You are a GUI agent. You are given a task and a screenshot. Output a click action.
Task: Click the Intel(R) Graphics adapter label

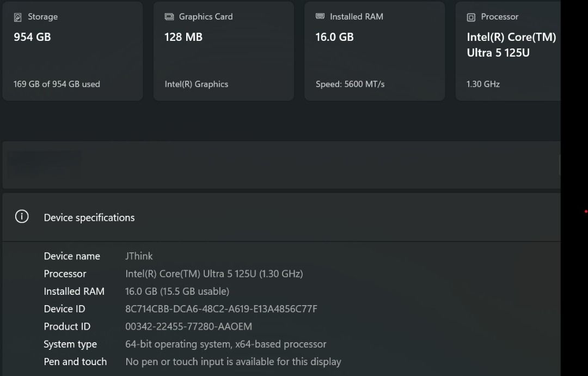196,84
